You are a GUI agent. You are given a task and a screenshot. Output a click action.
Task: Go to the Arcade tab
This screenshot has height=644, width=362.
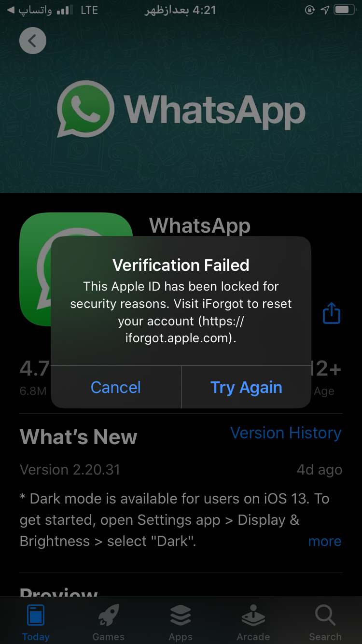coord(253,623)
